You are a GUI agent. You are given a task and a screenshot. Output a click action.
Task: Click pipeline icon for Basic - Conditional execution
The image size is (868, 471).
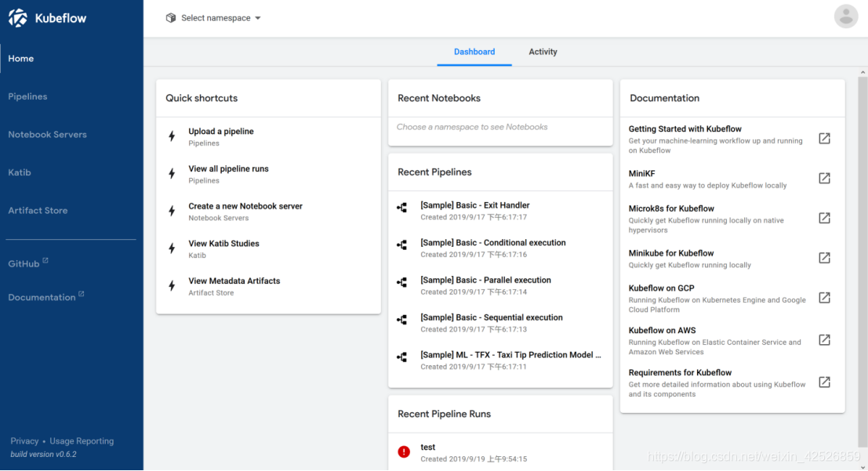402,245
